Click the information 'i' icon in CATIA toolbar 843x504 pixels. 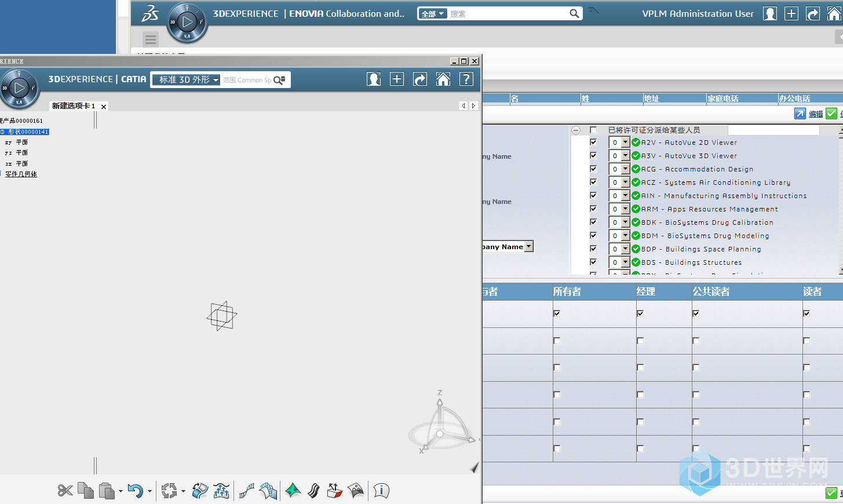point(381,491)
